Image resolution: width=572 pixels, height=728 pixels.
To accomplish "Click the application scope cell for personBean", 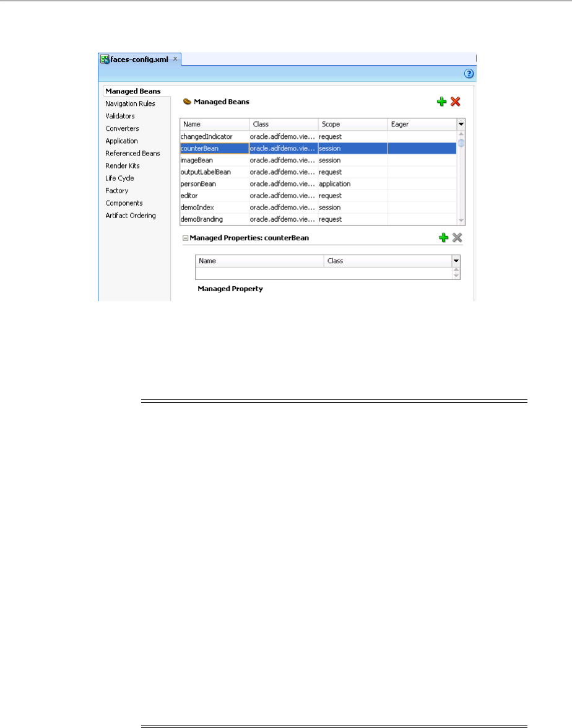I will (353, 184).
